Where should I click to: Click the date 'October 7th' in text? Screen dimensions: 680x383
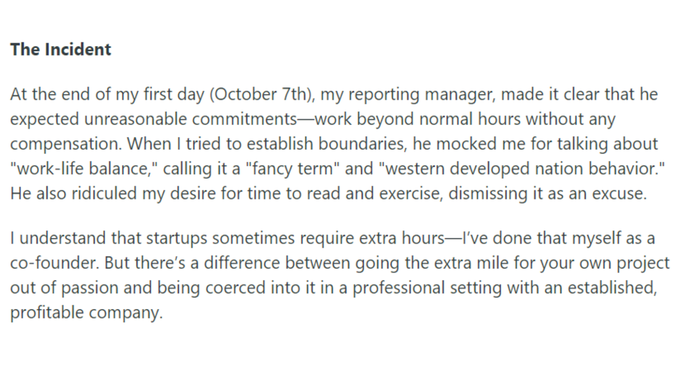260,94
